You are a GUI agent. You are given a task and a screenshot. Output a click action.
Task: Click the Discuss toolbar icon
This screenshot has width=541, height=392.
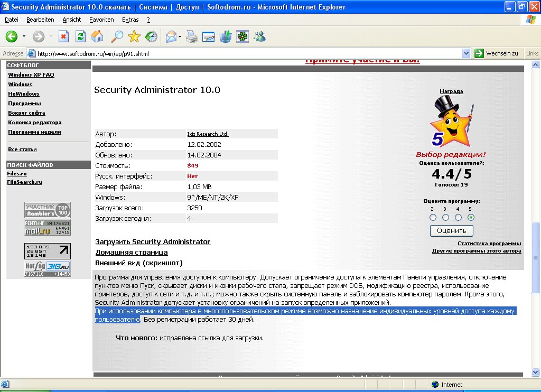click(225, 36)
